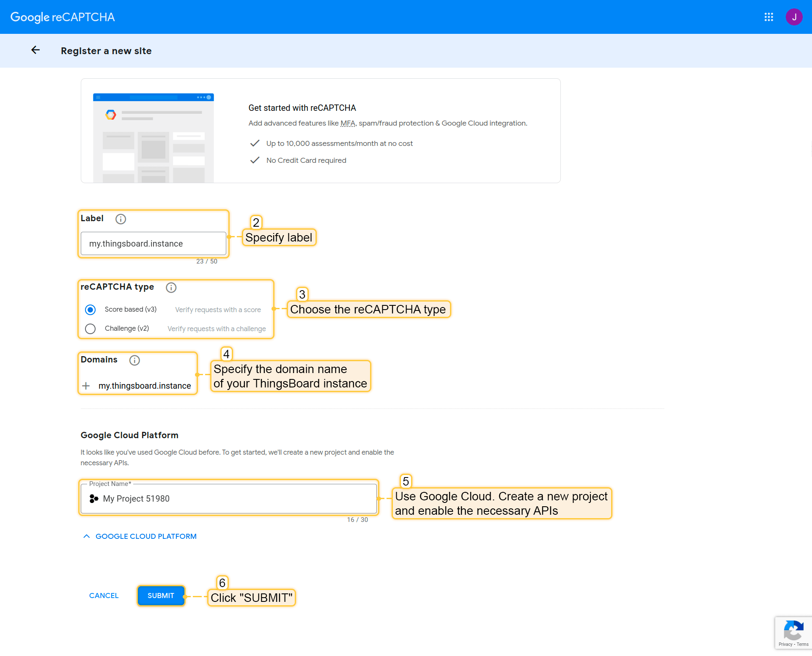Click the reCAPTCHA badge logo
Image resolution: width=812 pixels, height=656 pixels.
(x=793, y=630)
